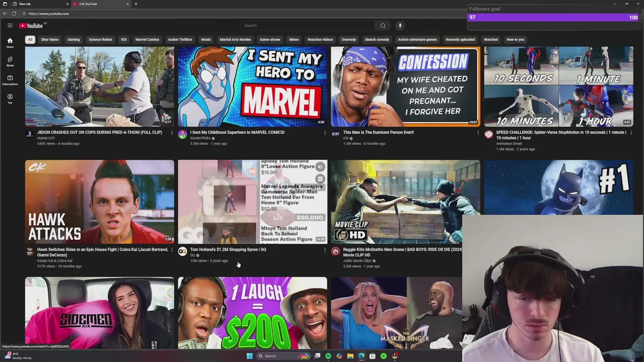This screenshot has height=362, width=644.
Task: Click the YouTube logo
Action: [31, 26]
